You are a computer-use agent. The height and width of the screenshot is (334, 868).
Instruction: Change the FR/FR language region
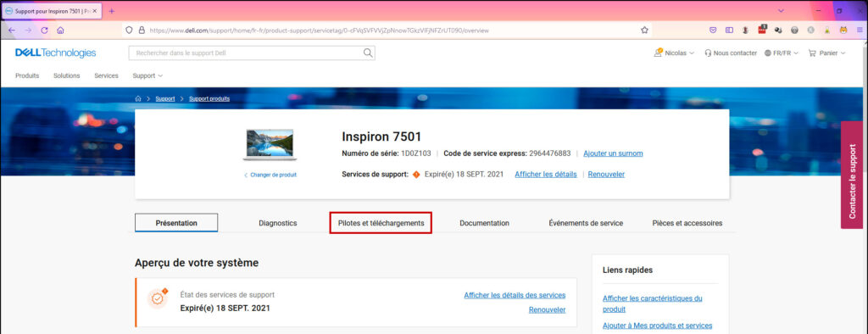tap(781, 53)
